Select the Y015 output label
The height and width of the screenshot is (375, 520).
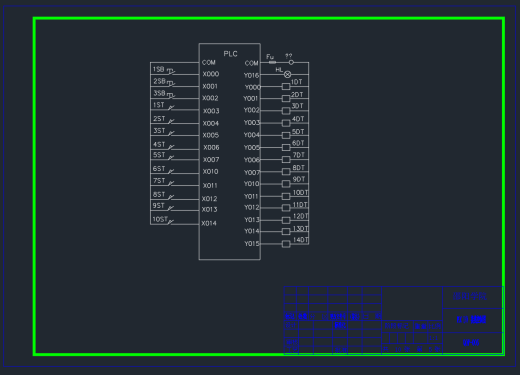point(252,244)
